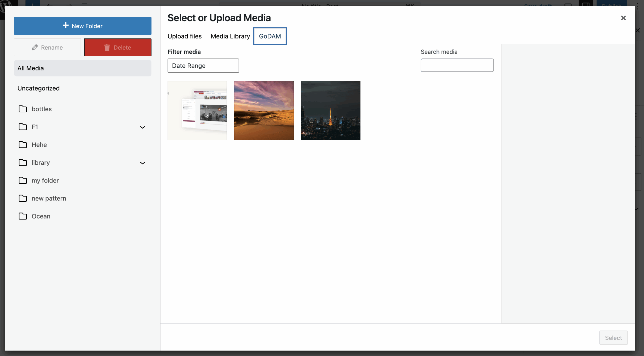Open the All Media view
The image size is (644, 356).
(30, 68)
